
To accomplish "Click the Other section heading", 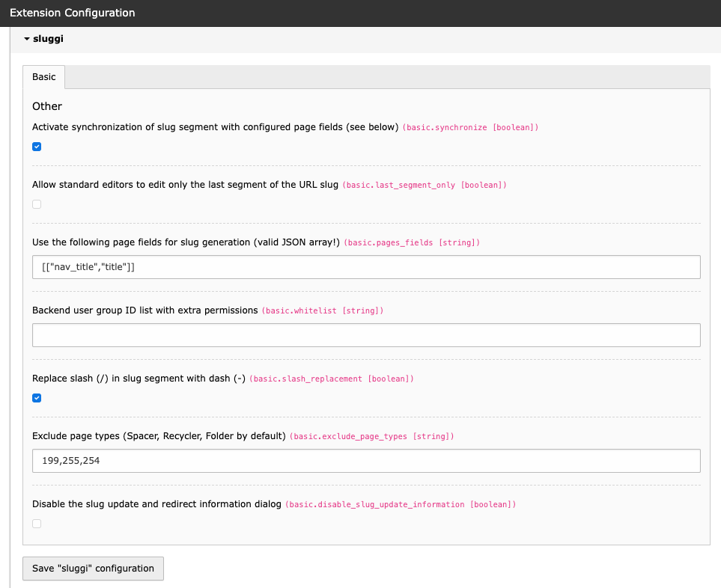I will tap(47, 106).
